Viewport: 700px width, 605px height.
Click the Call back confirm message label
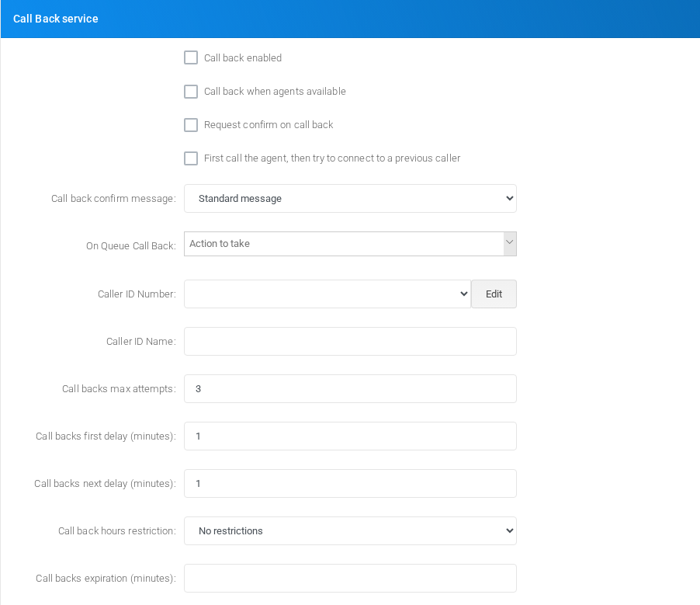[113, 198]
